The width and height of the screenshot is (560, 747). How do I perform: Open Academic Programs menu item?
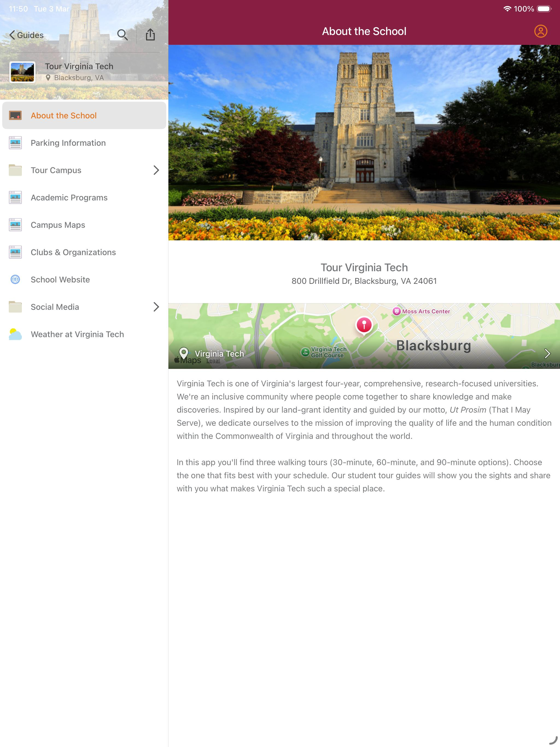84,198
